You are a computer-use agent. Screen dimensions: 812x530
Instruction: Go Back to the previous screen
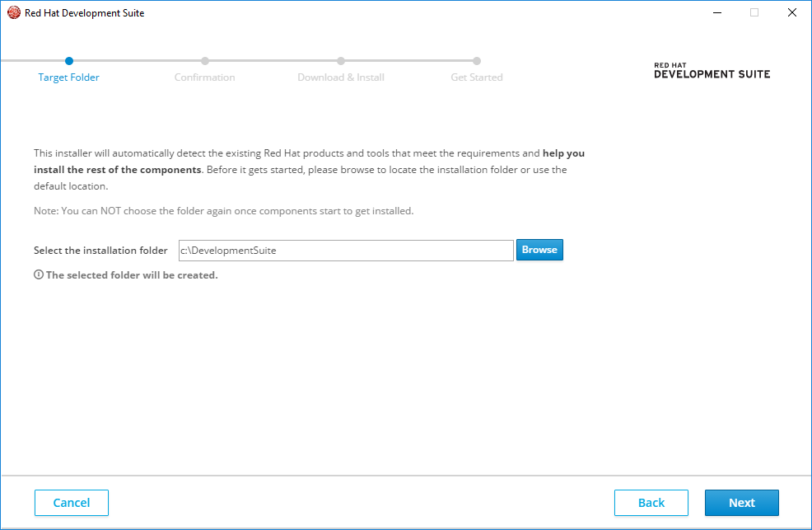point(651,503)
